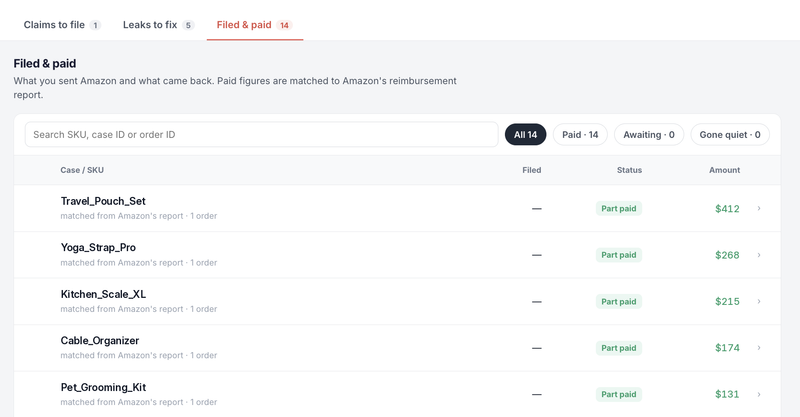Click the Part paid badge for Cable_Organizer
This screenshot has width=800, height=417.
click(618, 348)
